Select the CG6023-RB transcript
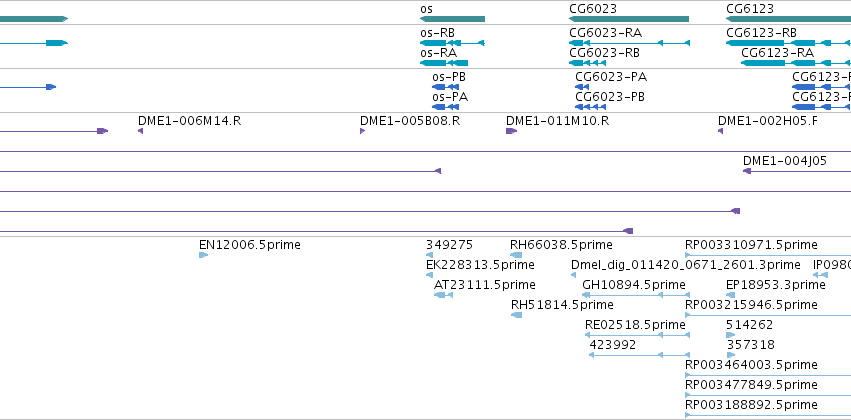851x420 pixels. [x=588, y=63]
